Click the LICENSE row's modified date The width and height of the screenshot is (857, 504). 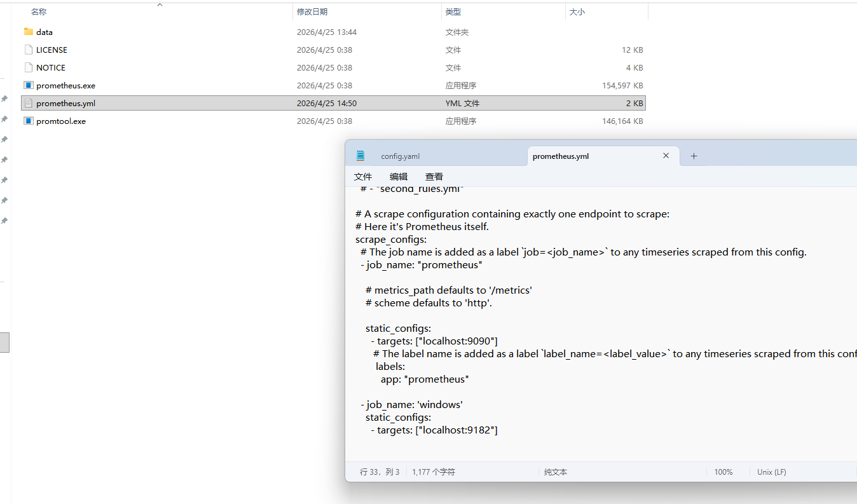pos(324,50)
